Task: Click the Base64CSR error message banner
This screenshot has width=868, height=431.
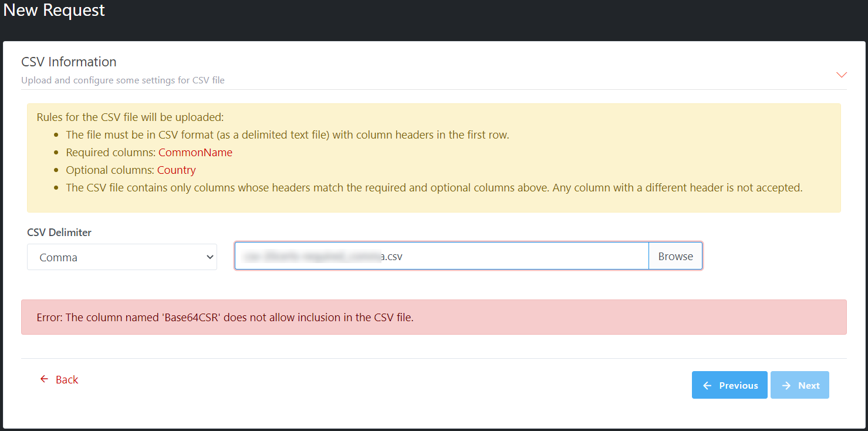Action: point(433,318)
